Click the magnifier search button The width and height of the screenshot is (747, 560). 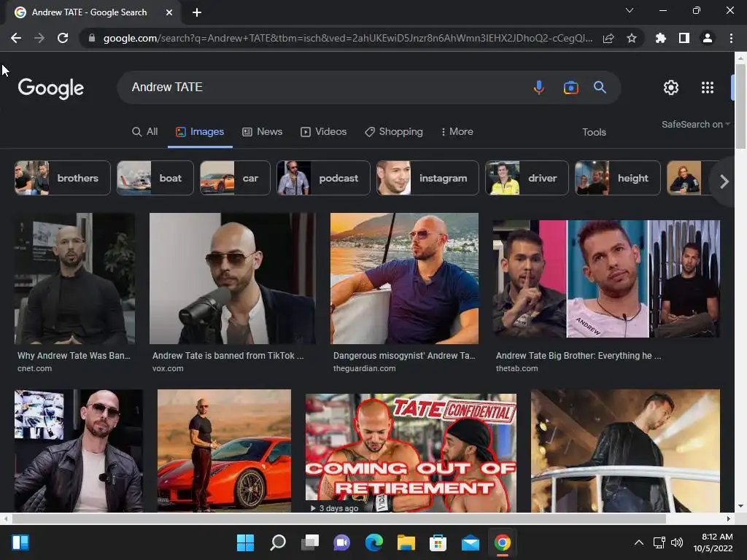(x=600, y=87)
